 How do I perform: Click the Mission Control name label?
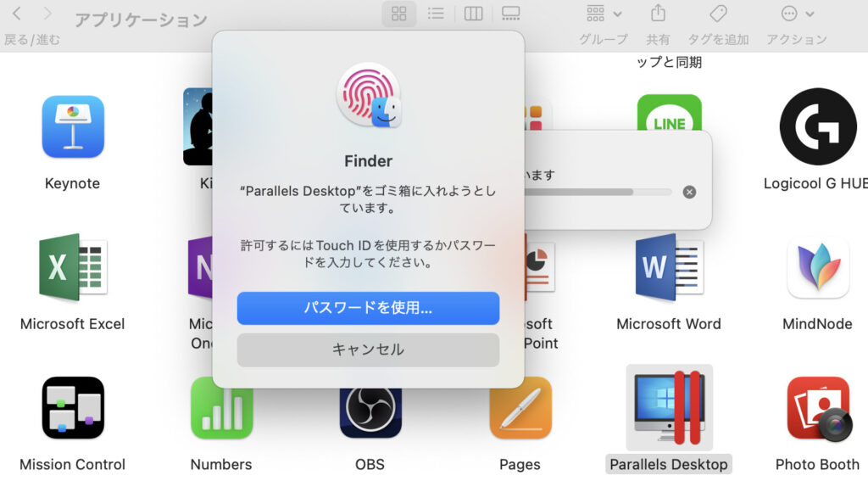73,464
